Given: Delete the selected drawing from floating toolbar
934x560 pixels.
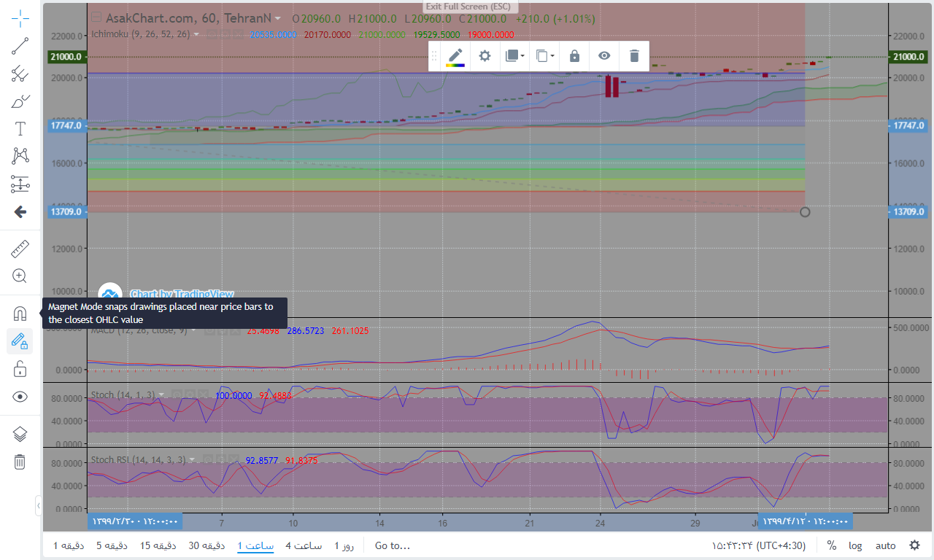Looking at the screenshot, I should click(x=634, y=56).
